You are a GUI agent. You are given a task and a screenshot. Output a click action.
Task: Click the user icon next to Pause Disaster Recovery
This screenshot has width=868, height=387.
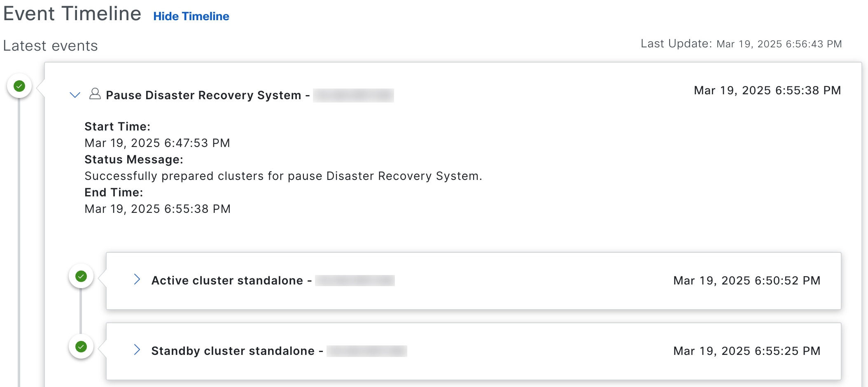tap(95, 94)
